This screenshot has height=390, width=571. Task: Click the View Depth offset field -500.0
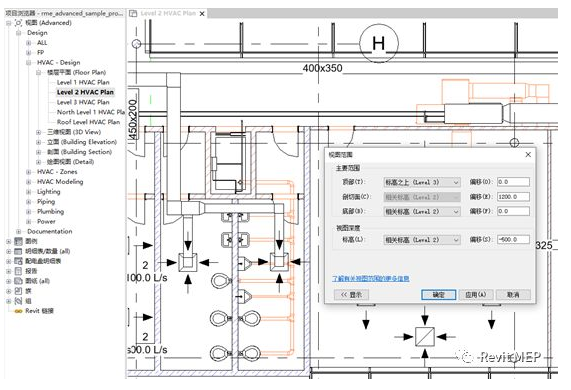pyautogui.click(x=513, y=240)
